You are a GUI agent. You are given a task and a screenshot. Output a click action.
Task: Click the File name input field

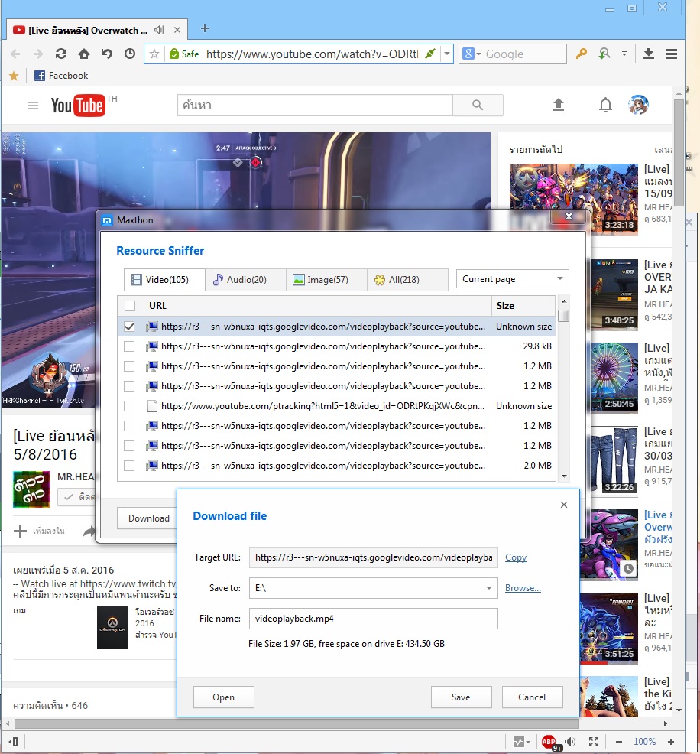pos(373,619)
